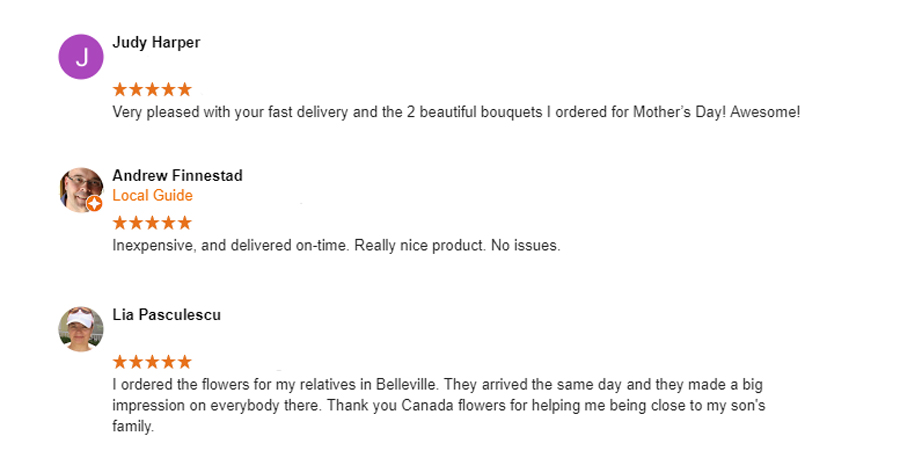Click the second star in Lia Pasculescu's rating
900x458 pixels.
[136, 362]
